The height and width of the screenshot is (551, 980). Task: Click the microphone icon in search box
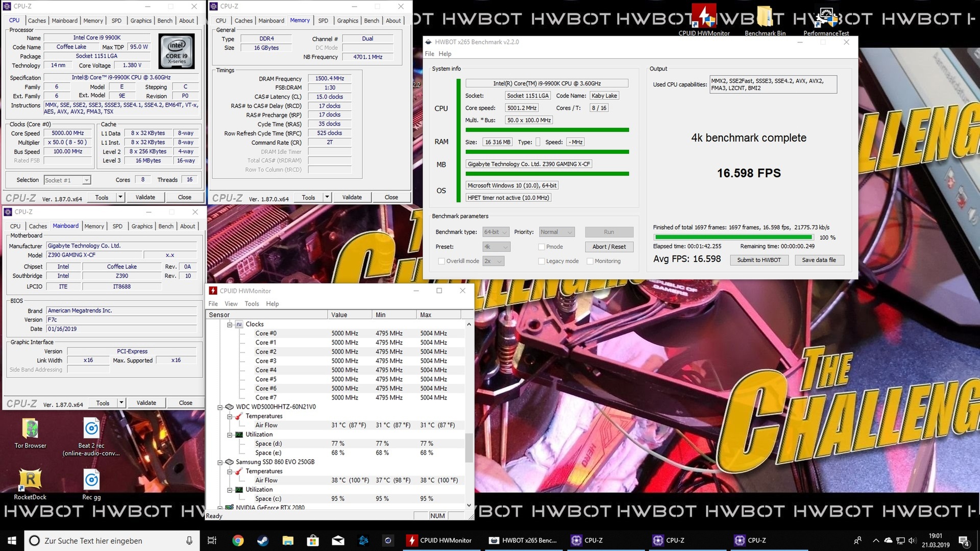189,540
